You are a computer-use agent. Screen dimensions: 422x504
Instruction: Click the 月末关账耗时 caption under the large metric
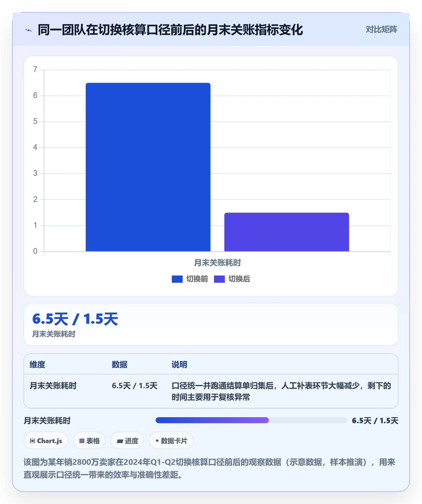pyautogui.click(x=54, y=334)
